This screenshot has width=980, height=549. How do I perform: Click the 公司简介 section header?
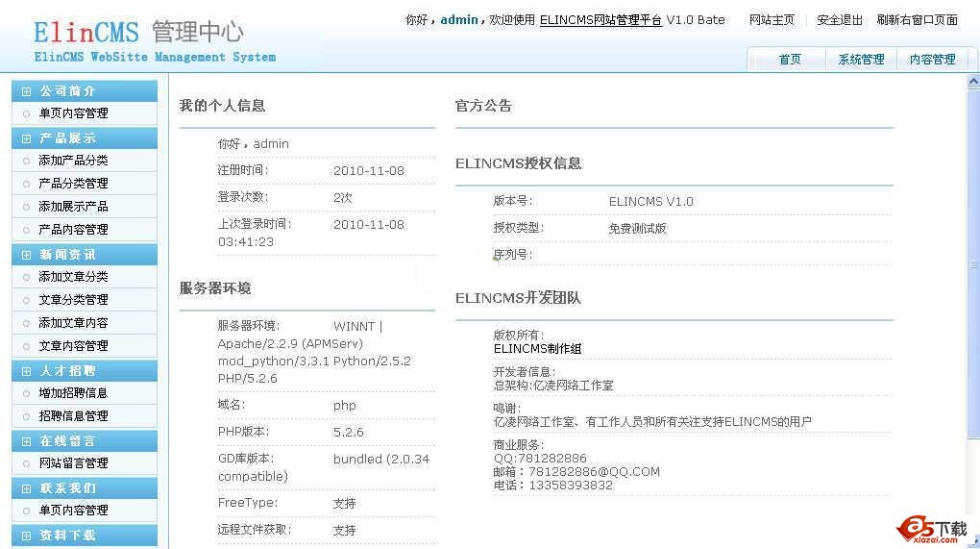click(x=85, y=91)
